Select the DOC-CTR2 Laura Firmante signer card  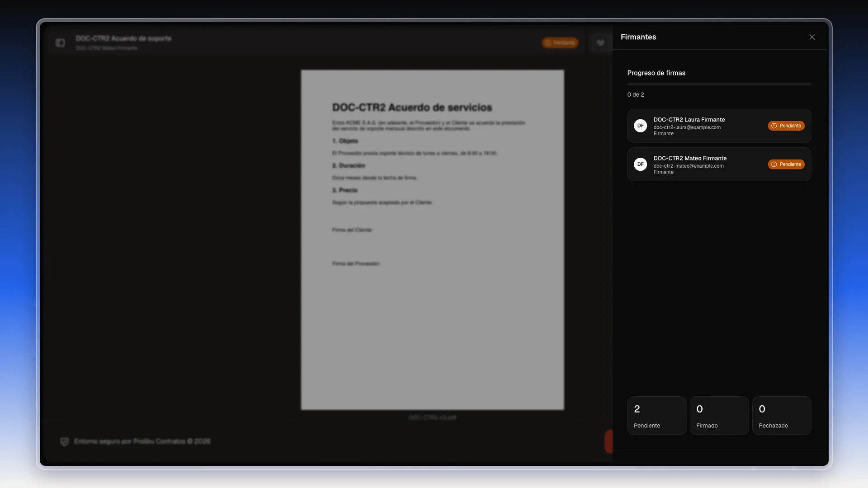pyautogui.click(x=719, y=126)
